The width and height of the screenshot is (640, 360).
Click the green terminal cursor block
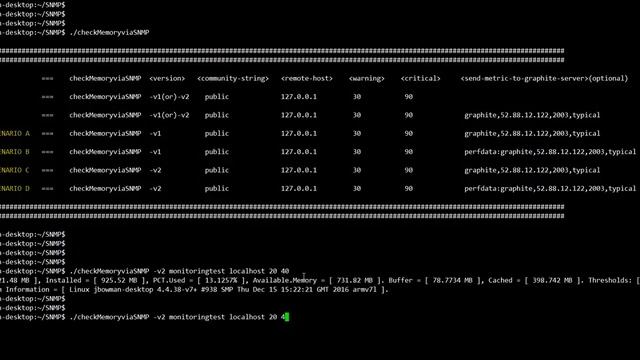287,317
